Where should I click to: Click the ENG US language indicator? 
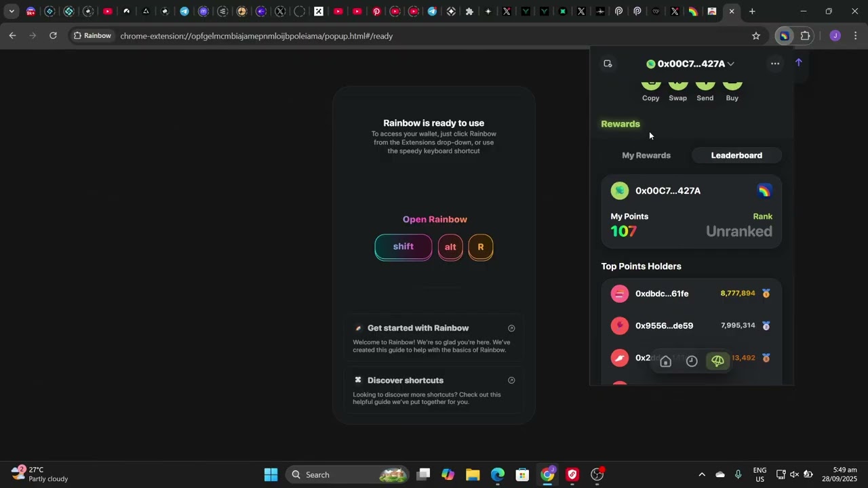point(760,474)
